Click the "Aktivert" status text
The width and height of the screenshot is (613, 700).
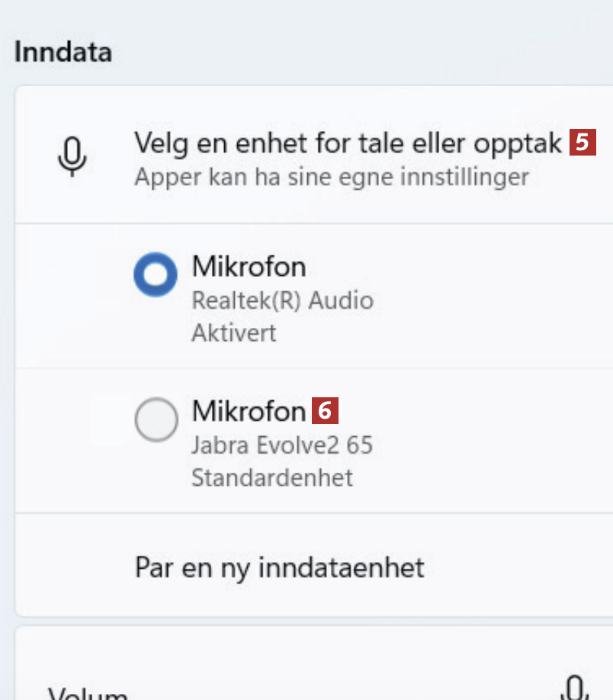(x=233, y=333)
